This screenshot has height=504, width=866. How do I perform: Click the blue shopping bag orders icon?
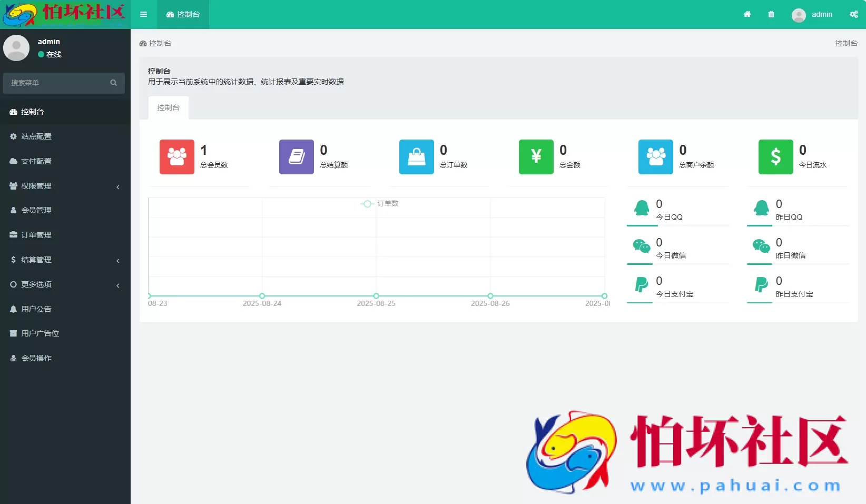click(x=416, y=156)
